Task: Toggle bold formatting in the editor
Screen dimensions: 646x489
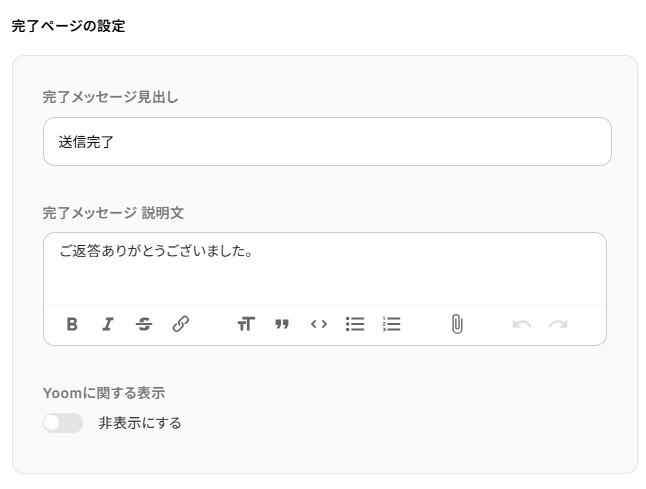Action: [72, 324]
